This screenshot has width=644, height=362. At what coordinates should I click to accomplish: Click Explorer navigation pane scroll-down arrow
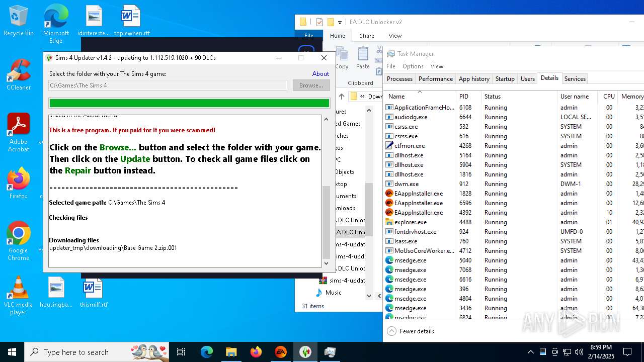pyautogui.click(x=369, y=296)
